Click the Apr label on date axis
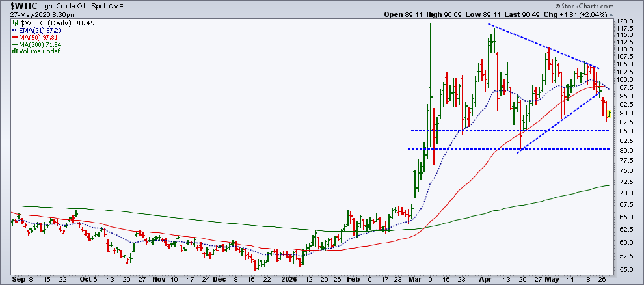The width and height of the screenshot is (644, 285). point(486,279)
